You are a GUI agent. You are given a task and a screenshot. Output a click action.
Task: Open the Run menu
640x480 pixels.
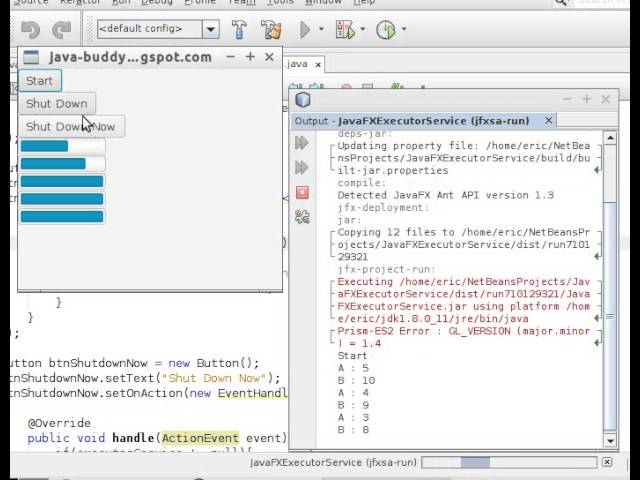(121, 2)
